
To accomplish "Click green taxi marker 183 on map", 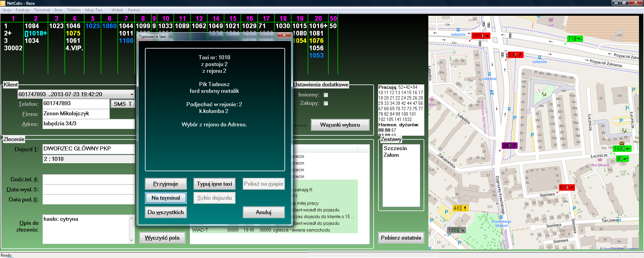I will point(622,148).
